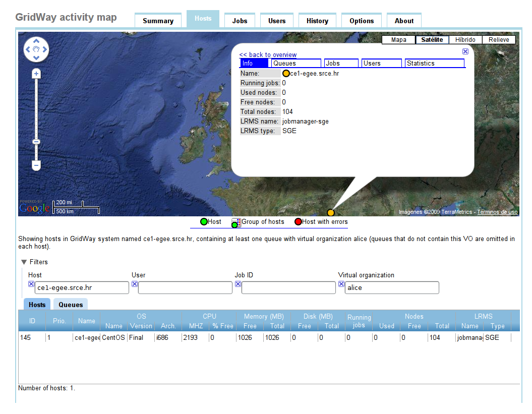Clear the Host filter field

pos(31,284)
